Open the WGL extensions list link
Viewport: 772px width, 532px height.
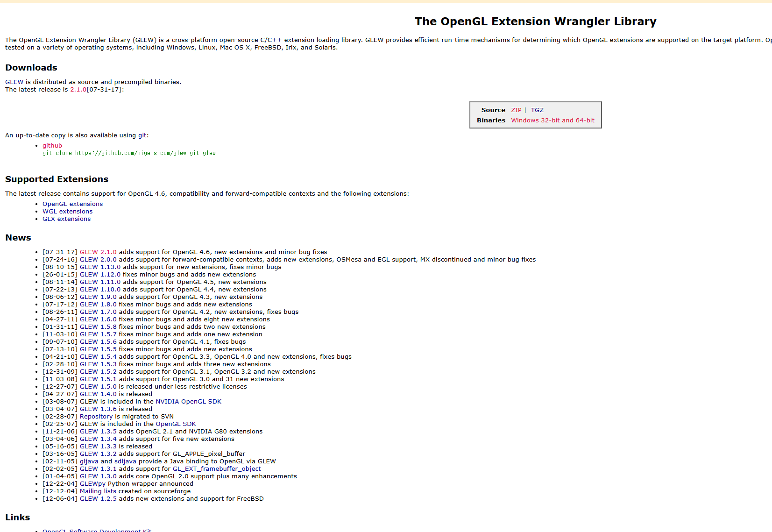pos(67,212)
